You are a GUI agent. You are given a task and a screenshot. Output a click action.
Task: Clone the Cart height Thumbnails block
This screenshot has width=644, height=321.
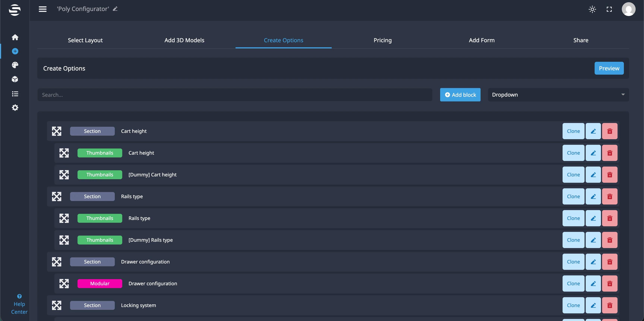click(x=573, y=153)
